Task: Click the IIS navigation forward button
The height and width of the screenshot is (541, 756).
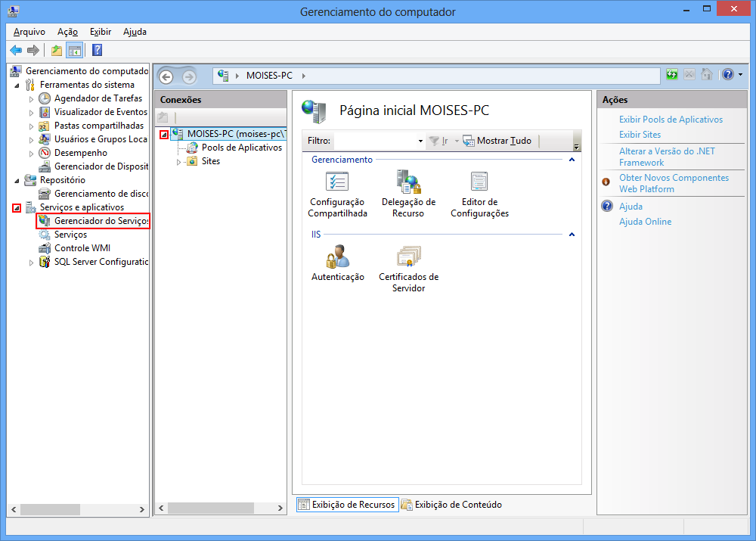Action: (x=189, y=76)
